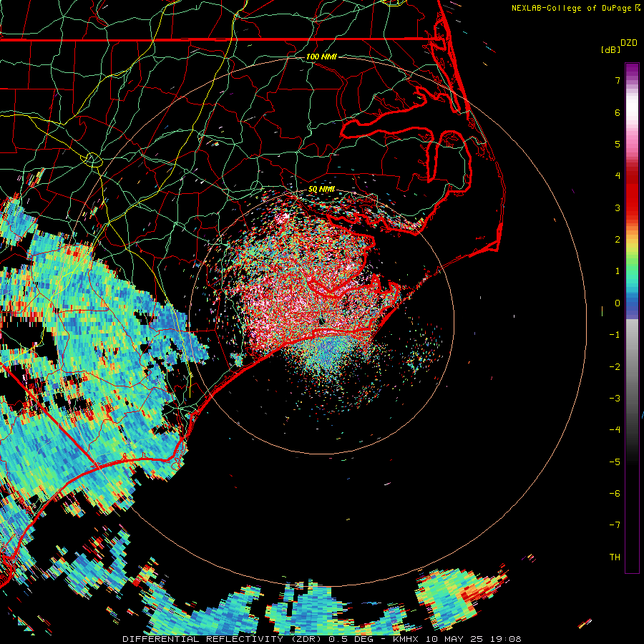Screen dimensions: 644x644
Task: Click the DIFFERENTIAL REFLECTIVITY (ZDR) caption text
Action: (223, 639)
